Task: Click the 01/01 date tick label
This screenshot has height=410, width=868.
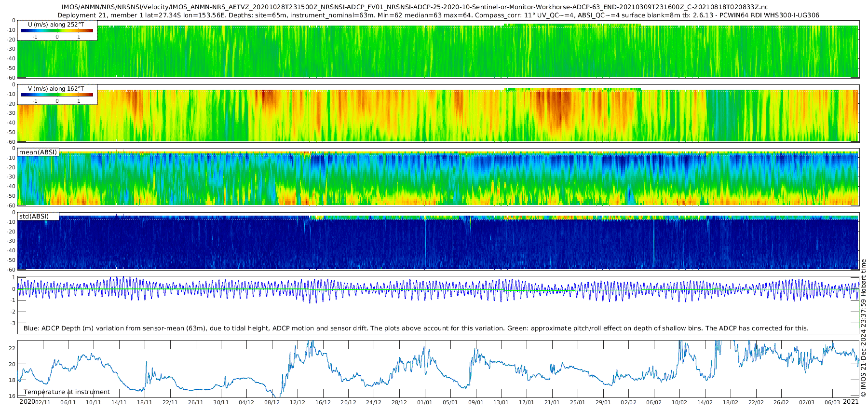Action: (x=424, y=403)
